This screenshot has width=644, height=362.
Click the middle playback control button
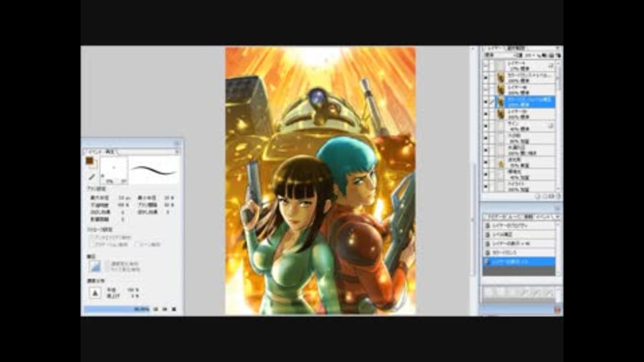click(x=165, y=309)
